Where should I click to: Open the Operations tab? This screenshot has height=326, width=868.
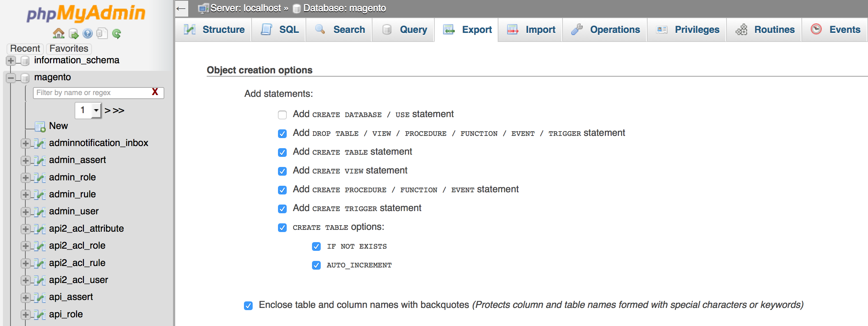[x=605, y=30]
